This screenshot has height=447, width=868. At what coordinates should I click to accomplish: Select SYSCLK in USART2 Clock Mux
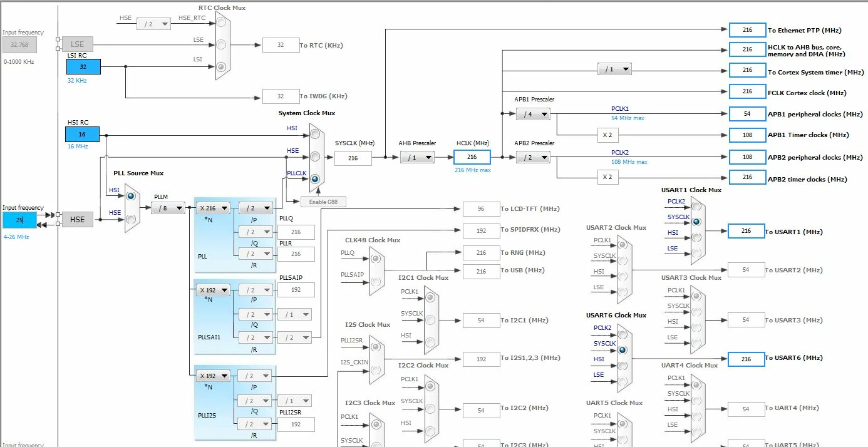click(x=623, y=262)
